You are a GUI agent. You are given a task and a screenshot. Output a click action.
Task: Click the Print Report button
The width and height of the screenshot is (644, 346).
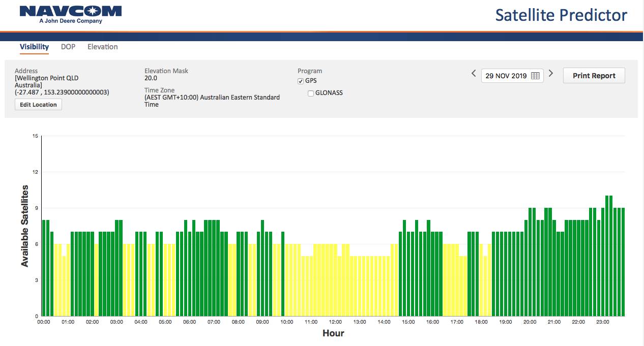tap(594, 76)
